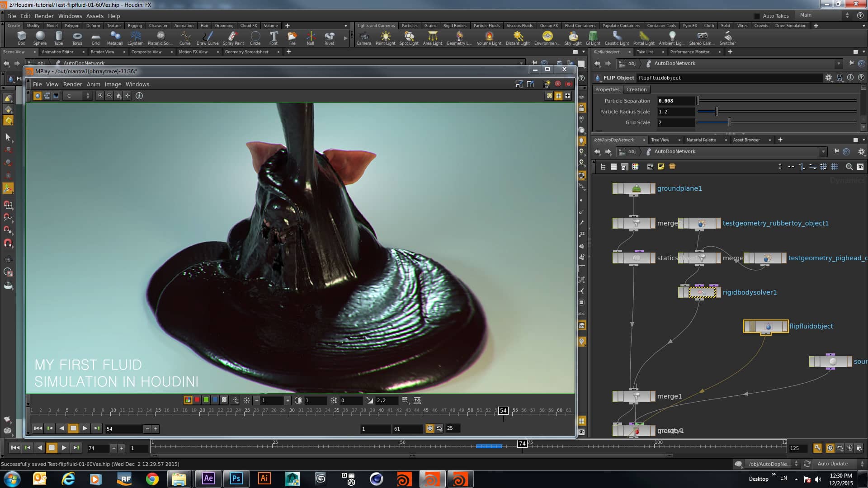Toggle Auto Update mode at bottom right

tap(833, 464)
